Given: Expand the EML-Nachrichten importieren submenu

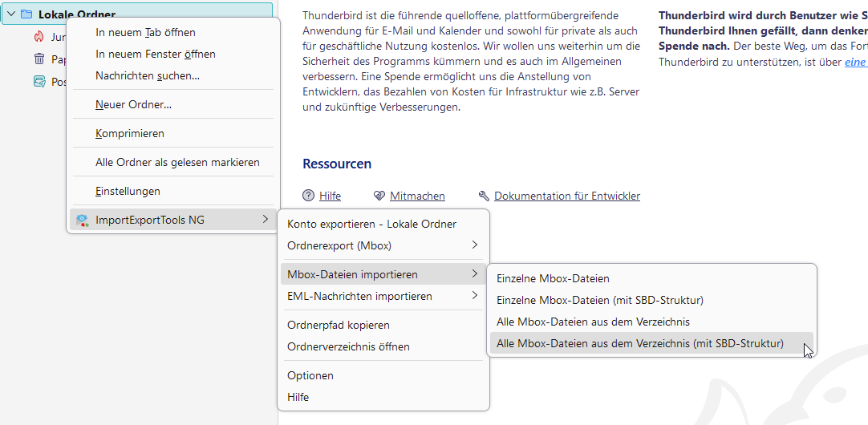Looking at the screenshot, I should coord(474,297).
